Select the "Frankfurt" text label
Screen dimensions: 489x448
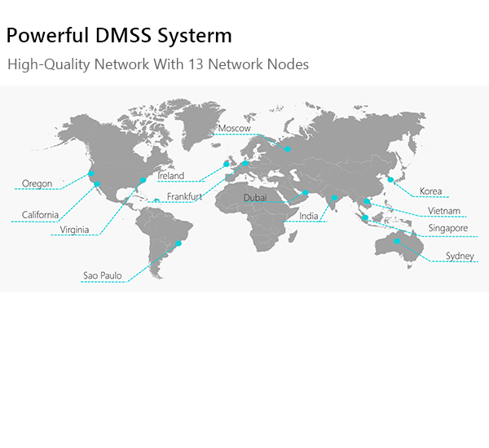pos(184,197)
